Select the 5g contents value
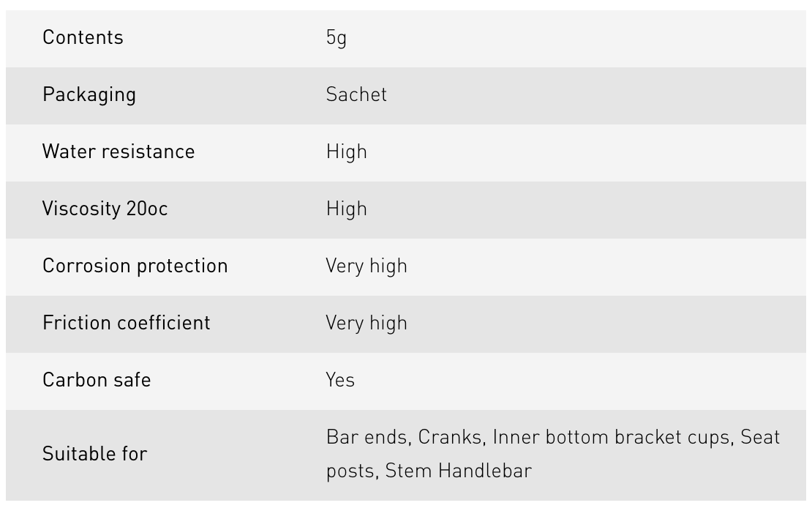812x508 pixels. (x=336, y=37)
